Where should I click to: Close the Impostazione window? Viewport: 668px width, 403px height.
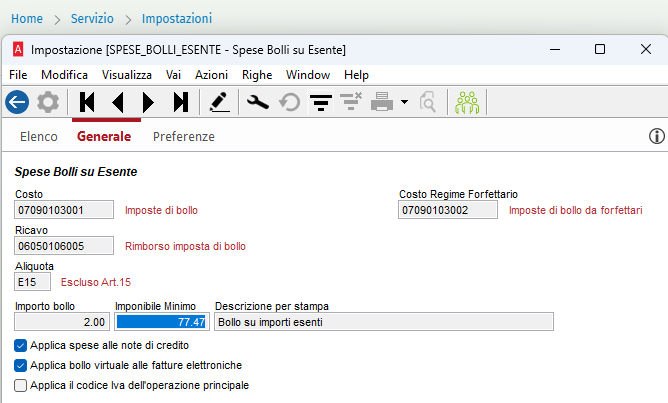click(646, 49)
